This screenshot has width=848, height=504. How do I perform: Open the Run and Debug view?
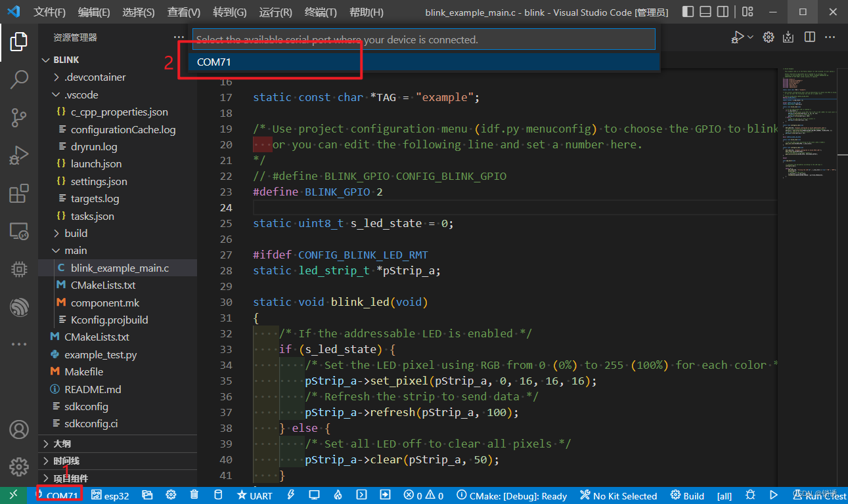point(19,156)
